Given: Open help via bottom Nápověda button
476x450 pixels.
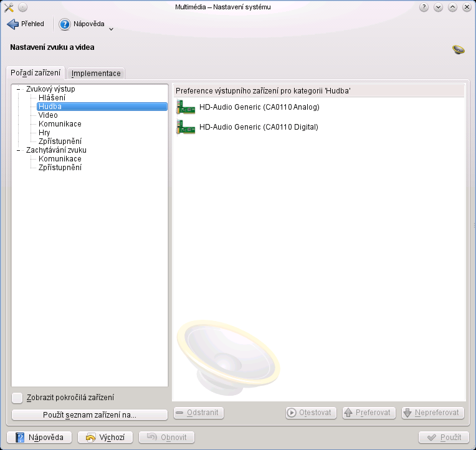Looking at the screenshot, I should coord(39,438).
